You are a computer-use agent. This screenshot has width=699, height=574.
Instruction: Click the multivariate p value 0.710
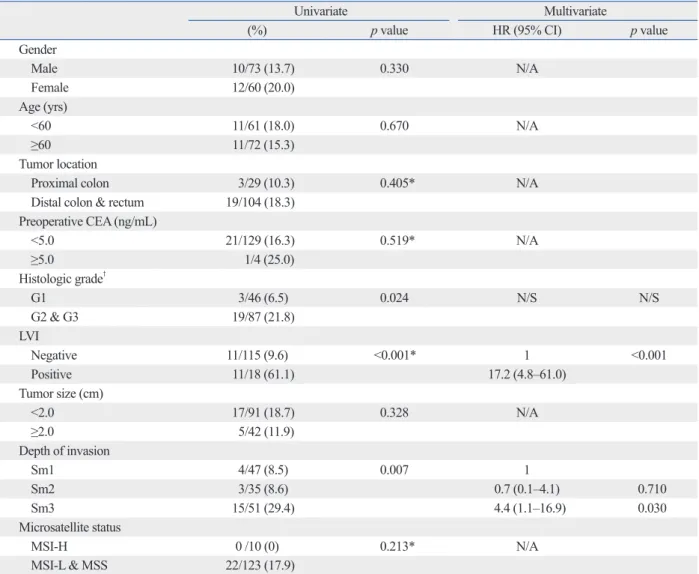click(652, 490)
